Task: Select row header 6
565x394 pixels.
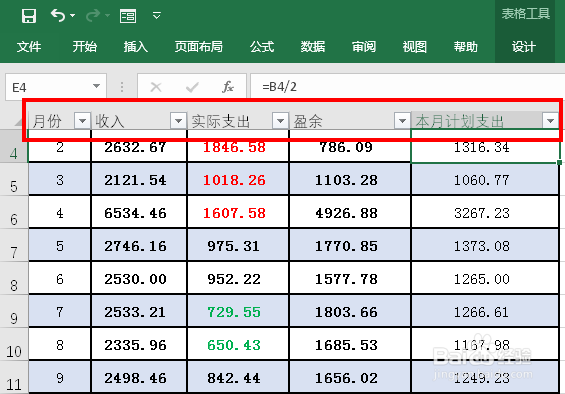Action: tap(14, 213)
